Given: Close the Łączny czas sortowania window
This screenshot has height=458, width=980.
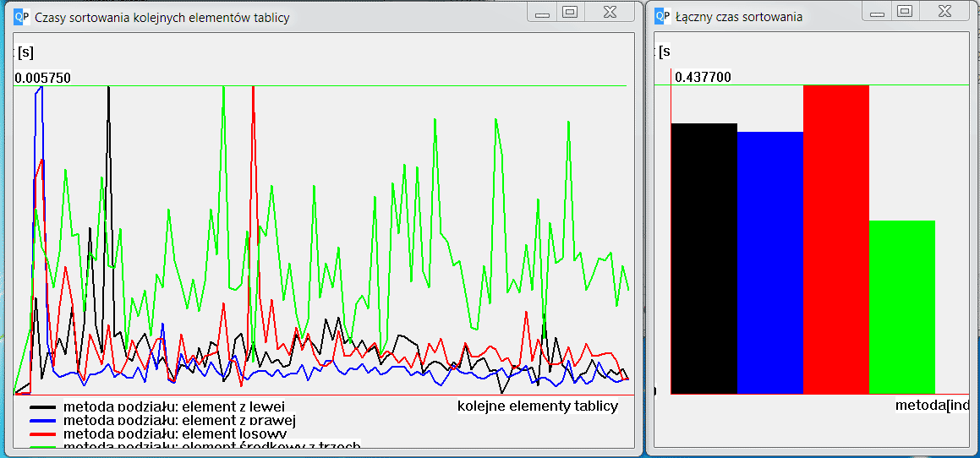Looking at the screenshot, I should pyautogui.click(x=944, y=12).
